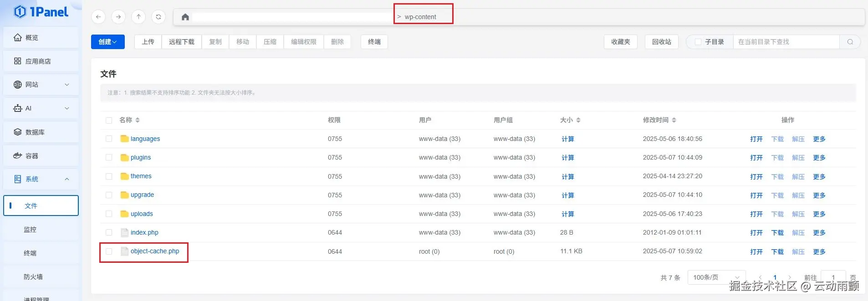Open 更多 menu for languages row
This screenshot has height=301, width=868.
[819, 139]
